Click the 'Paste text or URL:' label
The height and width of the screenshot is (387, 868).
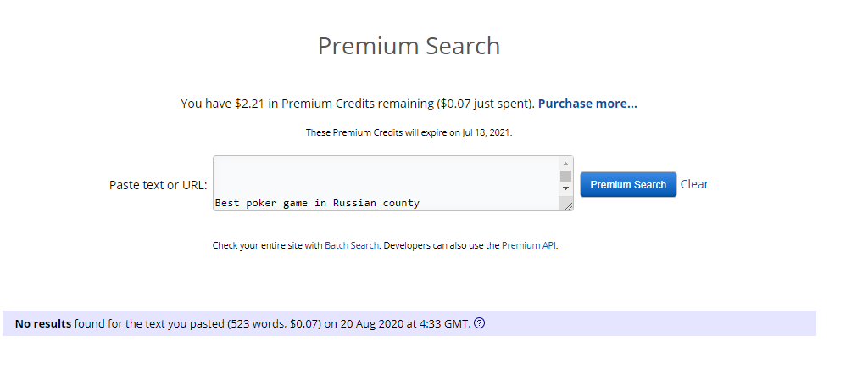(159, 185)
